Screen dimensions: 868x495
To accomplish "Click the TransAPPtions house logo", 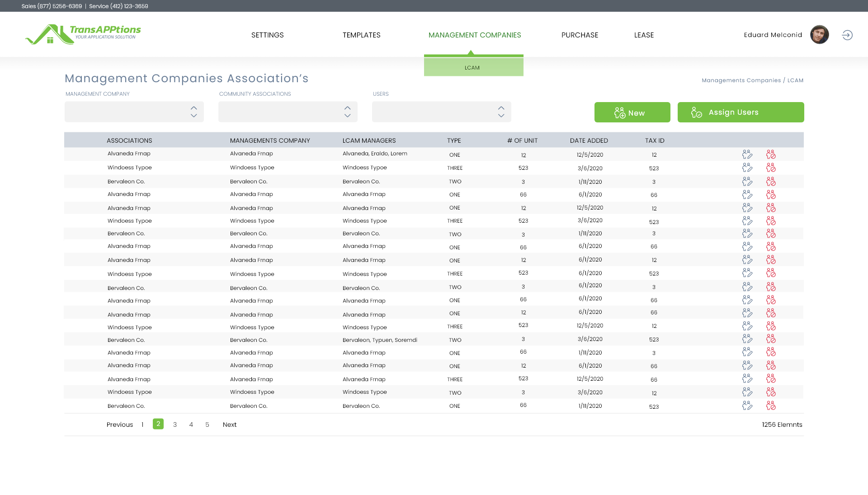I will tap(83, 34).
